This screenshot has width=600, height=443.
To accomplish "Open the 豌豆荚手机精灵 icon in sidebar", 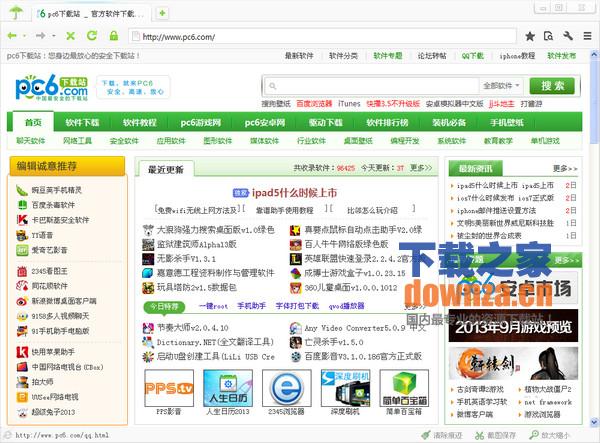I will tap(22, 190).
